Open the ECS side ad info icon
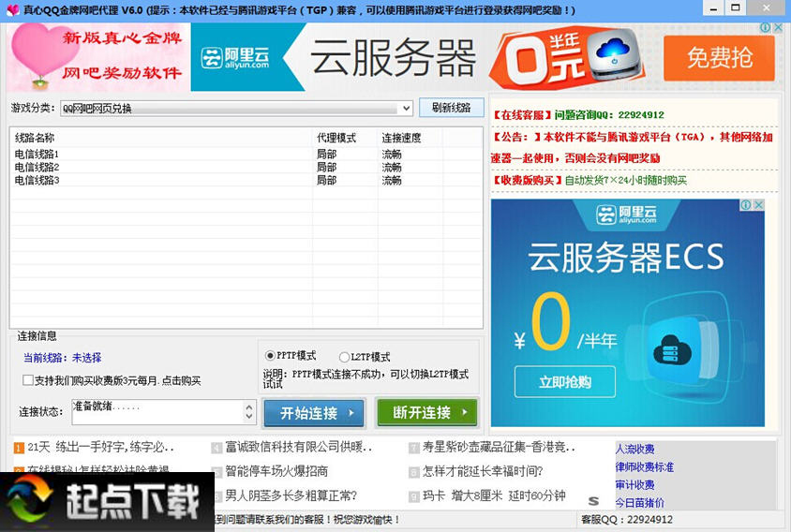This screenshot has height=532, width=791. (745, 205)
